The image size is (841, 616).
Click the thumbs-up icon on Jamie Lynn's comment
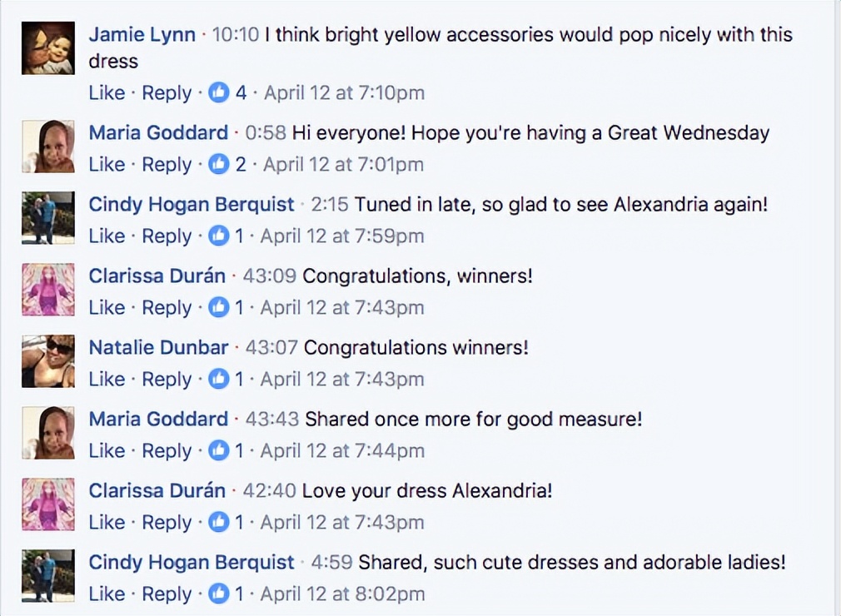pos(218,92)
